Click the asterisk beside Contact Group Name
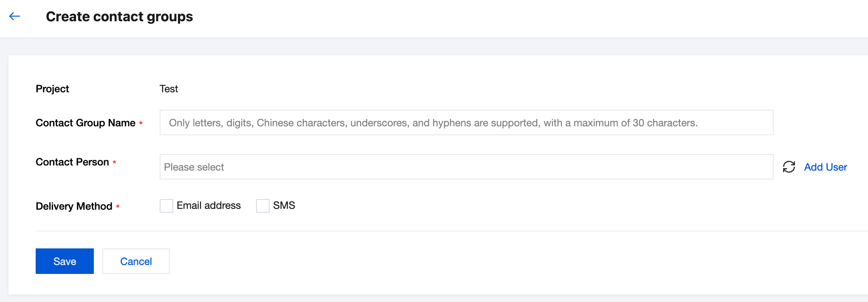Screen dimensions: 868x302 [141, 123]
